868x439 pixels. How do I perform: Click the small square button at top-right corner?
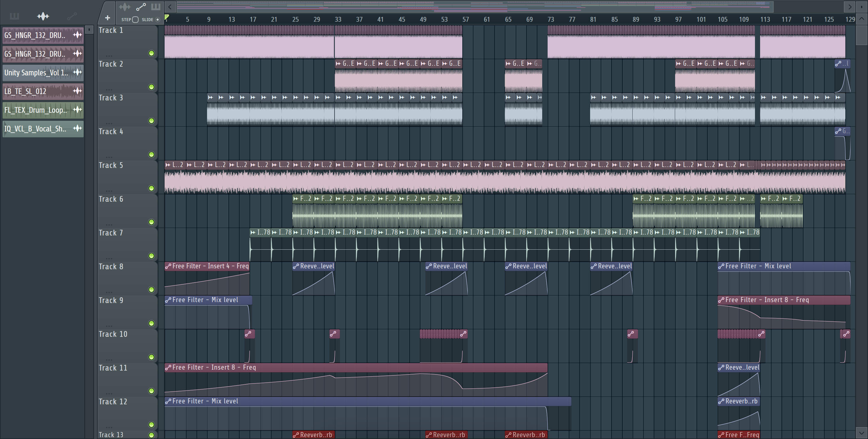(862, 7)
